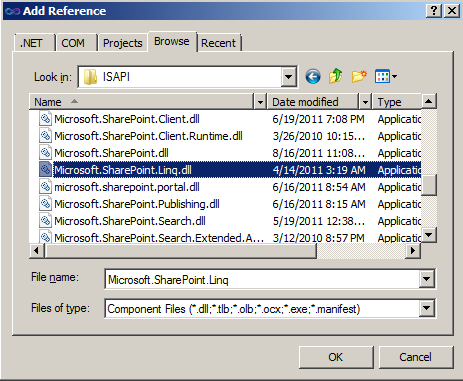Click the Microsoft.SharePoint.Linq.dll file icon
The height and width of the screenshot is (381, 463).
[x=45, y=170]
